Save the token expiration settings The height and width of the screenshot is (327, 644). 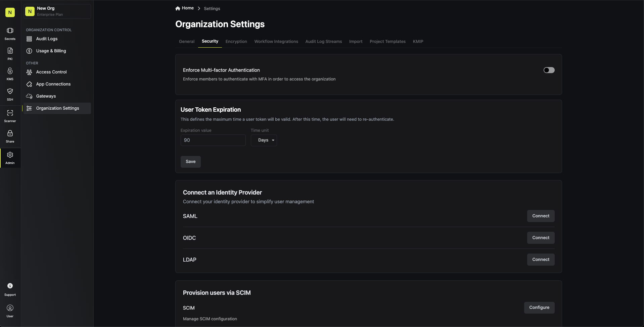coord(191,162)
